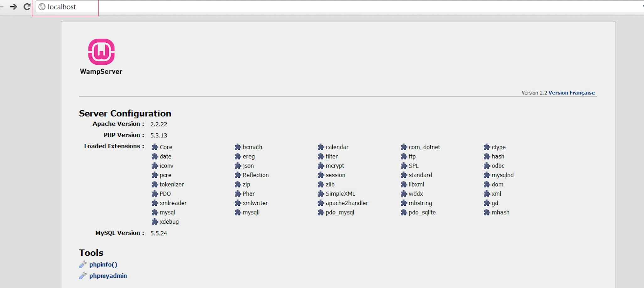Click the Version 2.2 text
This screenshot has height=288, width=644.
pos(534,93)
